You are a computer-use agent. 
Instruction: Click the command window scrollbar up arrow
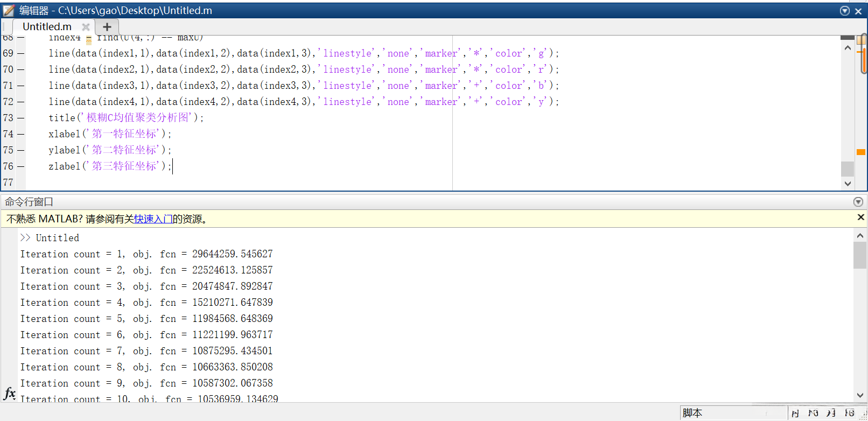860,235
